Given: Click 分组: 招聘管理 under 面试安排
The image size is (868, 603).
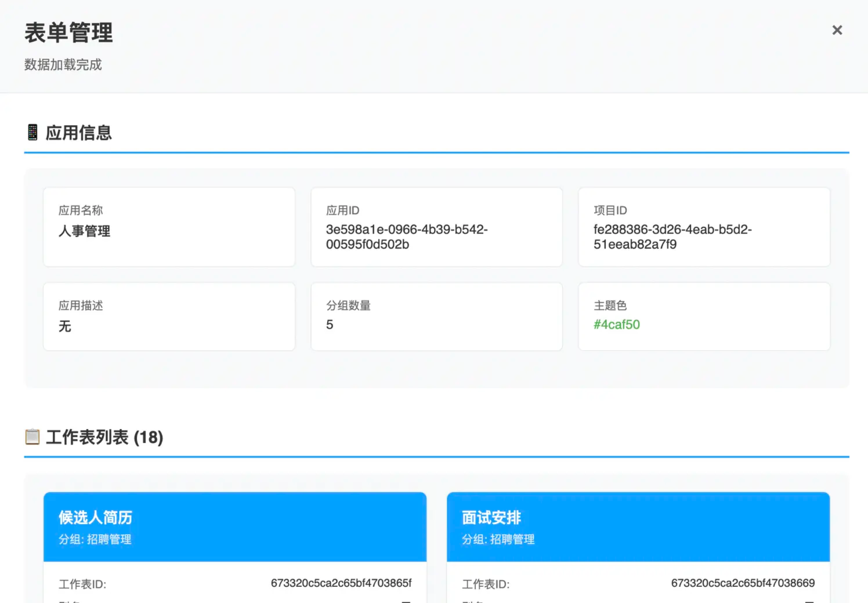Looking at the screenshot, I should 499,539.
